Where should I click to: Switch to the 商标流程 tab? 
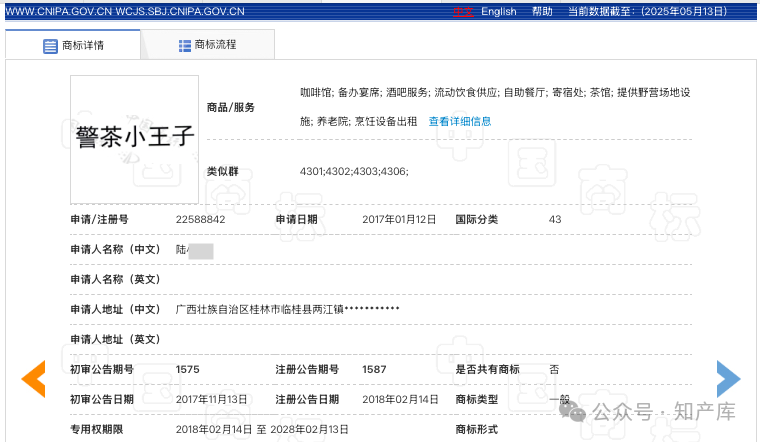[207, 45]
